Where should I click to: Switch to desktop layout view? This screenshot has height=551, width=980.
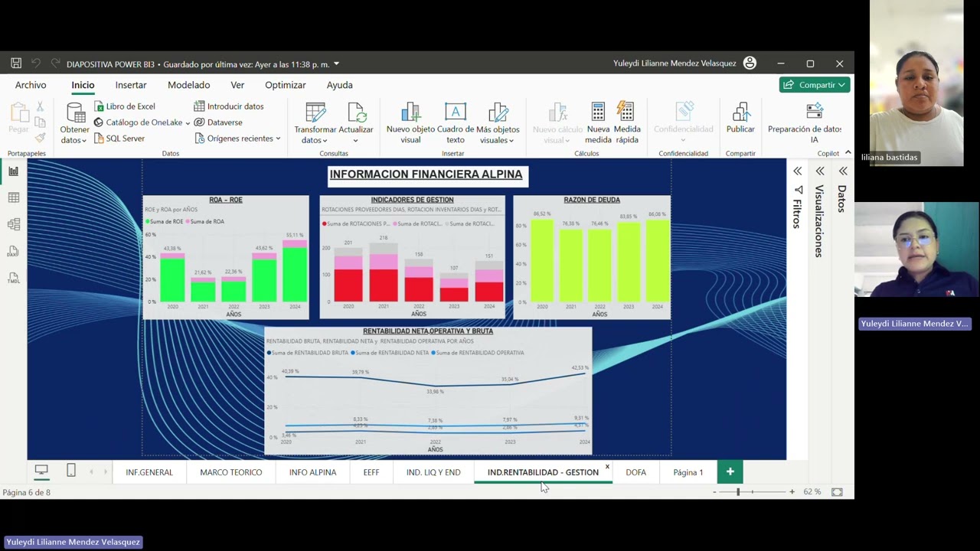[41, 471]
